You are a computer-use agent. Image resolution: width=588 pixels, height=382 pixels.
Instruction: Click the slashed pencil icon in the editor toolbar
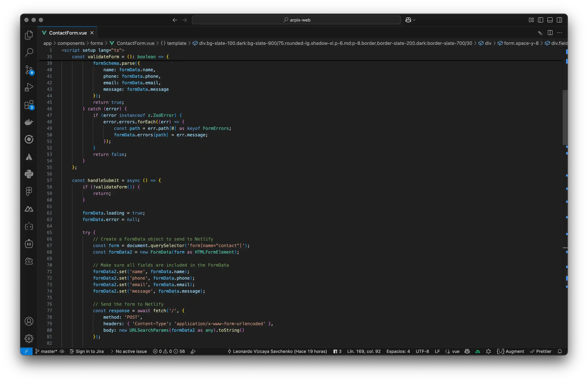pyautogui.click(x=540, y=33)
